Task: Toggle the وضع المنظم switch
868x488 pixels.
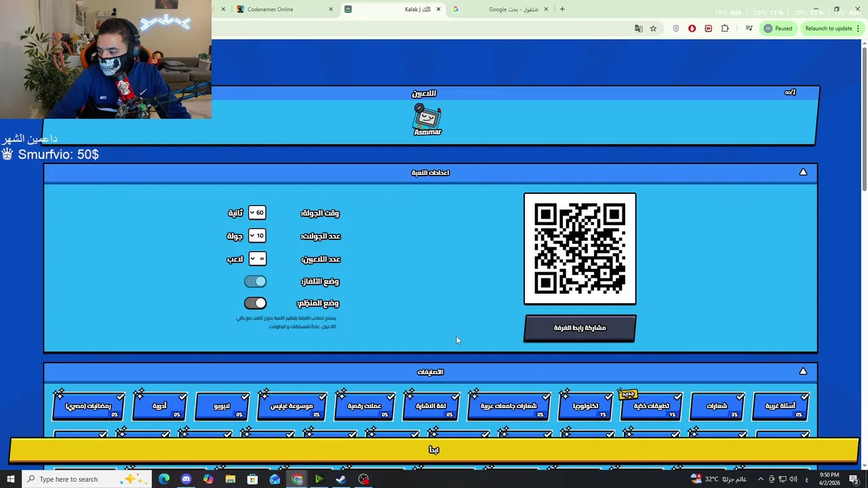Action: 256,303
